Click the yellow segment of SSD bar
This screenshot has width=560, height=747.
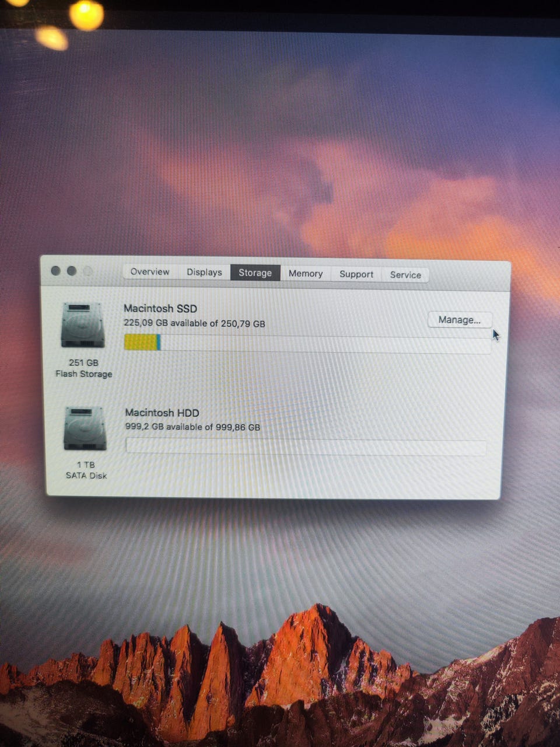coord(141,342)
